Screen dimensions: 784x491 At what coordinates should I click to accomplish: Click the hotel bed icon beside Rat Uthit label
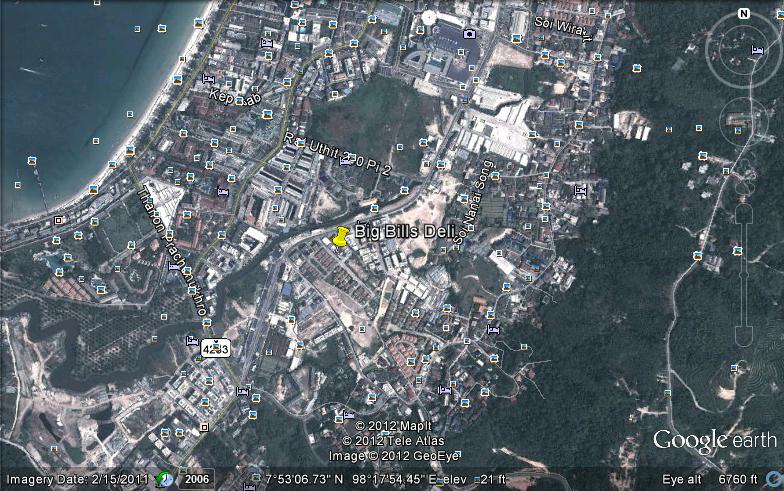click(347, 159)
